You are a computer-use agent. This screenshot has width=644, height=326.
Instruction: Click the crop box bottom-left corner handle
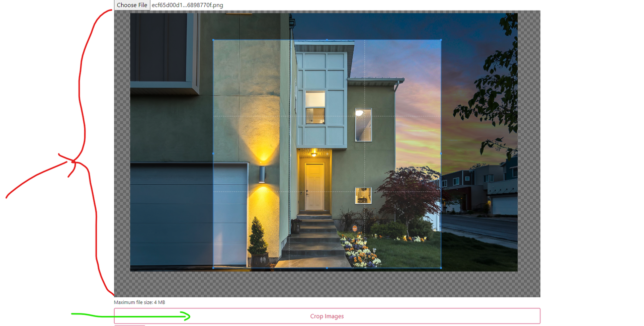213,268
